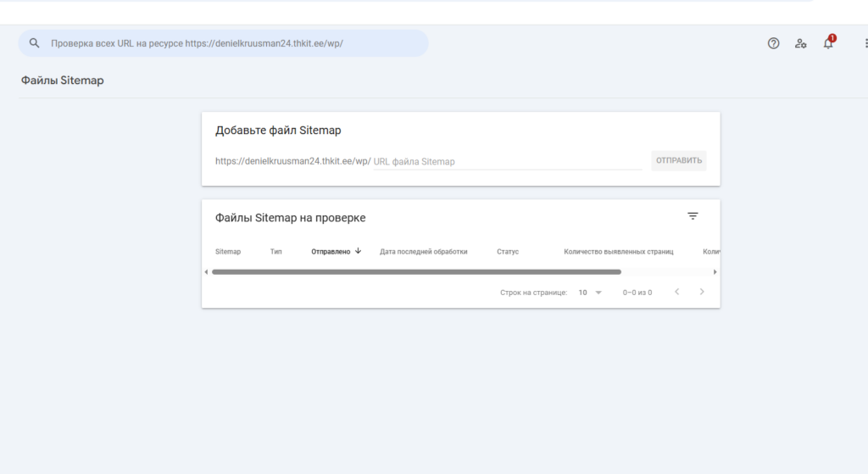Toggle sort arrow next to Отправлено
868x474 pixels.
(359, 251)
